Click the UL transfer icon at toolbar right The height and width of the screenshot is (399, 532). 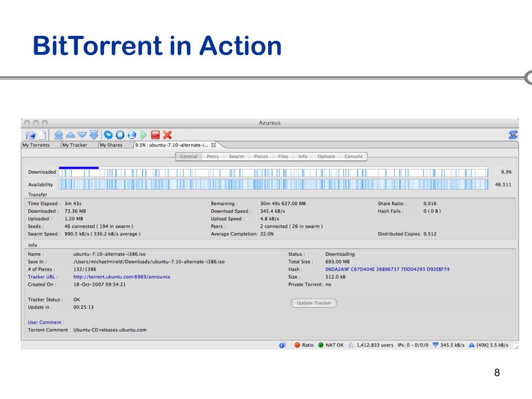click(x=513, y=135)
